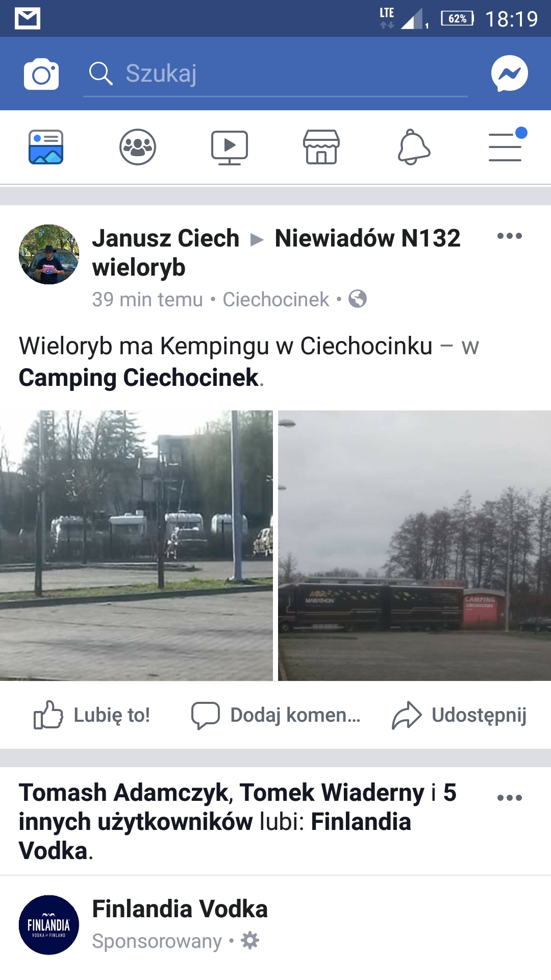The height and width of the screenshot is (980, 551).
Task: Tap Dodaj komentarz to comment
Action: coord(276,715)
